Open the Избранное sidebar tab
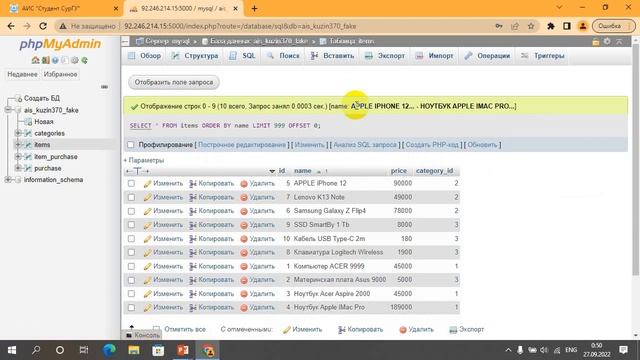This screenshot has width=640, height=360. click(60, 75)
